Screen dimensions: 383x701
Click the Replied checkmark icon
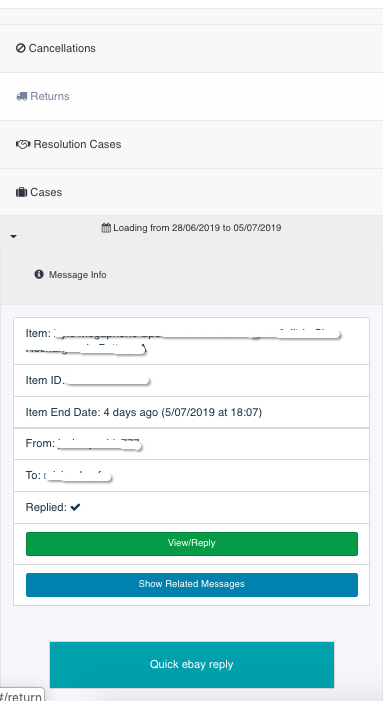[75, 507]
